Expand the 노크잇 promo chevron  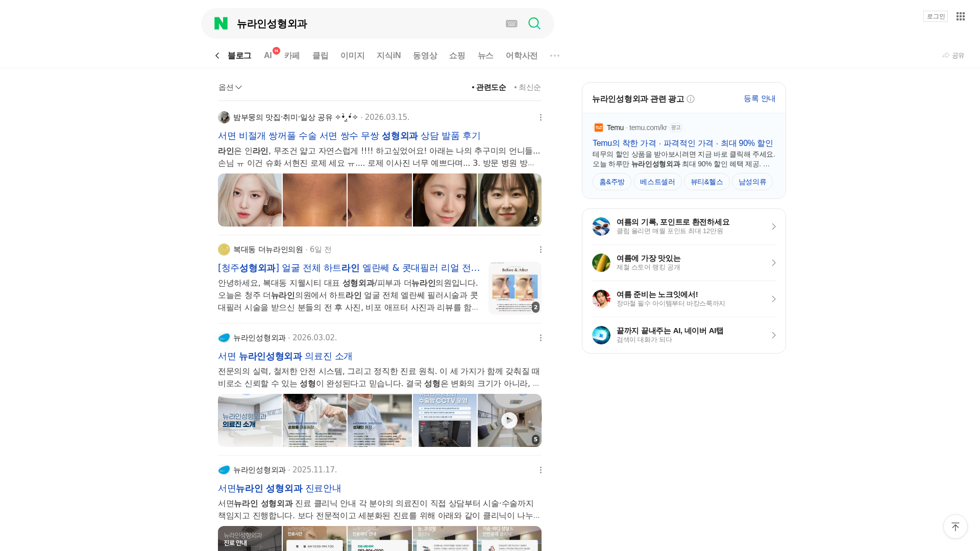(x=774, y=299)
